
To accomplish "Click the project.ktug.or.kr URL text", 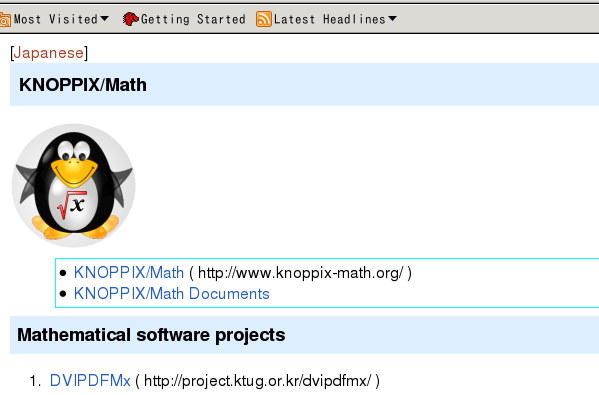I will [x=257, y=381].
